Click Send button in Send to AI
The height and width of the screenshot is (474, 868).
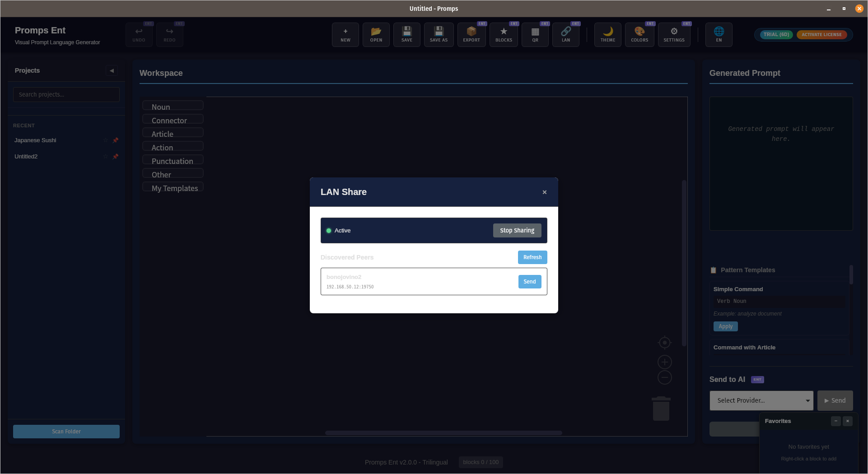pyautogui.click(x=835, y=400)
